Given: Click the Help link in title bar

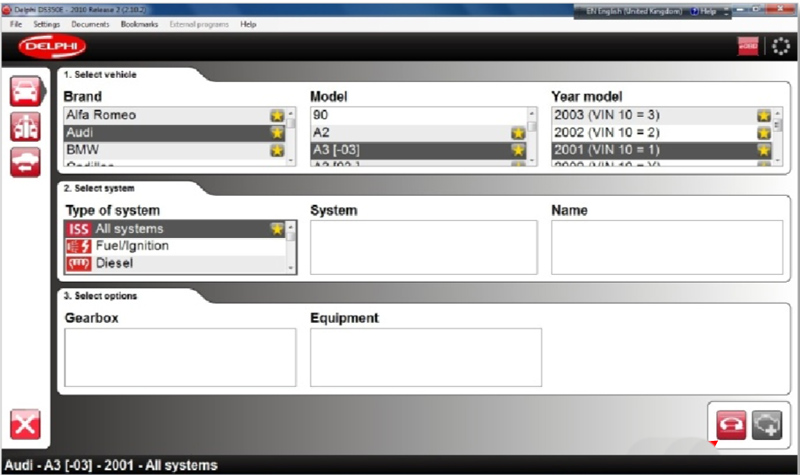Looking at the screenshot, I should [704, 11].
